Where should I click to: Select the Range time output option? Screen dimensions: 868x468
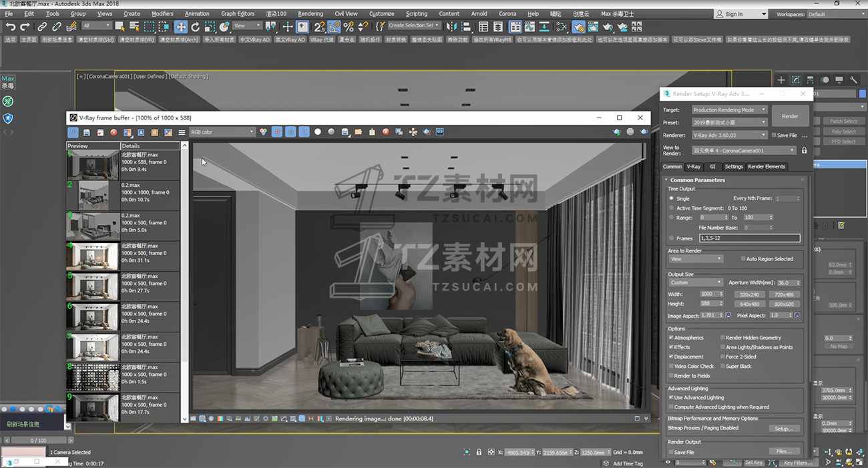tap(672, 218)
